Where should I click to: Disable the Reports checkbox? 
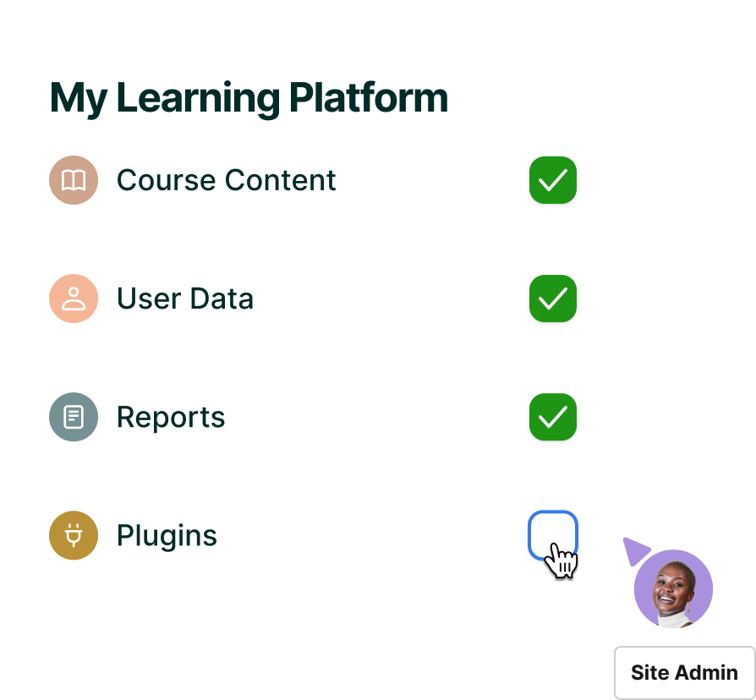(553, 417)
